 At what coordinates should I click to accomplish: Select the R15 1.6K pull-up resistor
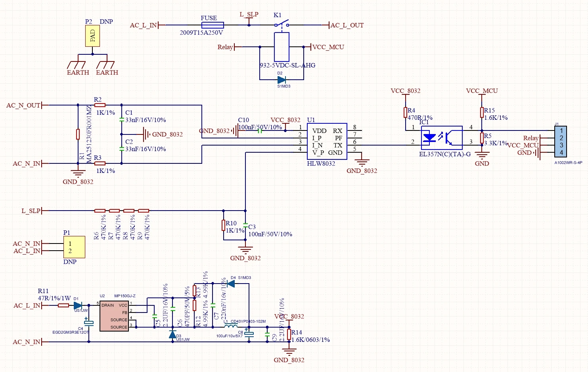click(x=482, y=113)
